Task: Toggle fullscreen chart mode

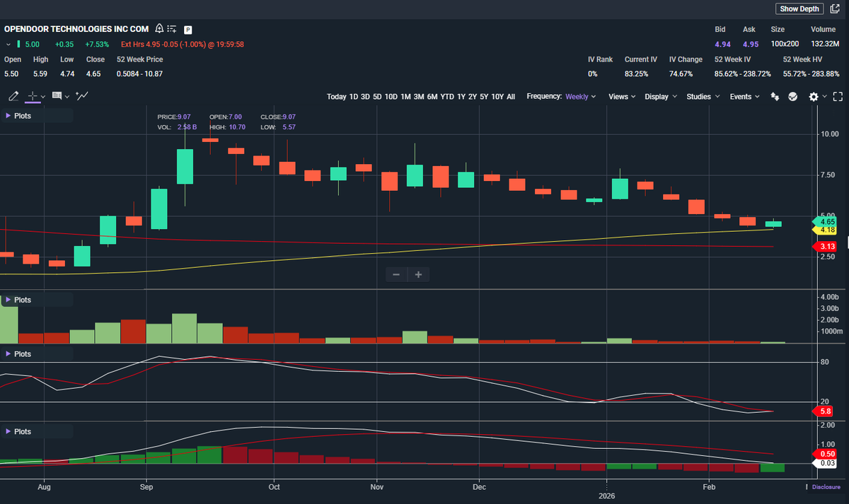Action: [x=838, y=97]
